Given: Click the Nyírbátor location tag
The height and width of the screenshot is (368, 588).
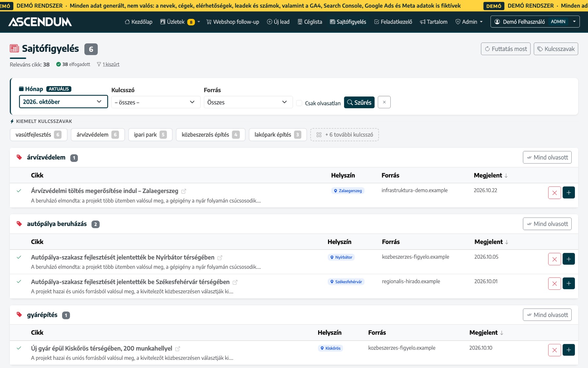Looking at the screenshot, I should pyautogui.click(x=341, y=257).
